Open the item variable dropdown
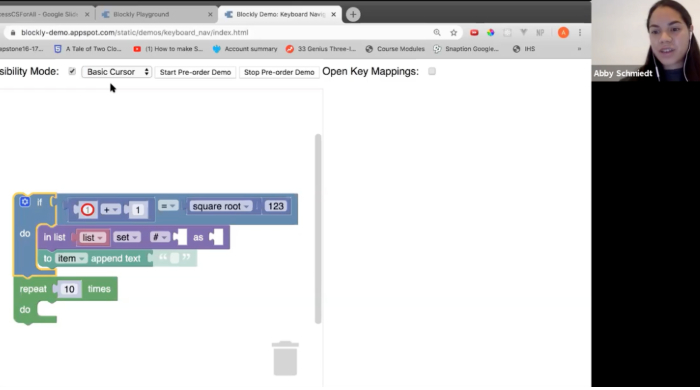Viewport: 700px width, 390px height. [x=71, y=258]
